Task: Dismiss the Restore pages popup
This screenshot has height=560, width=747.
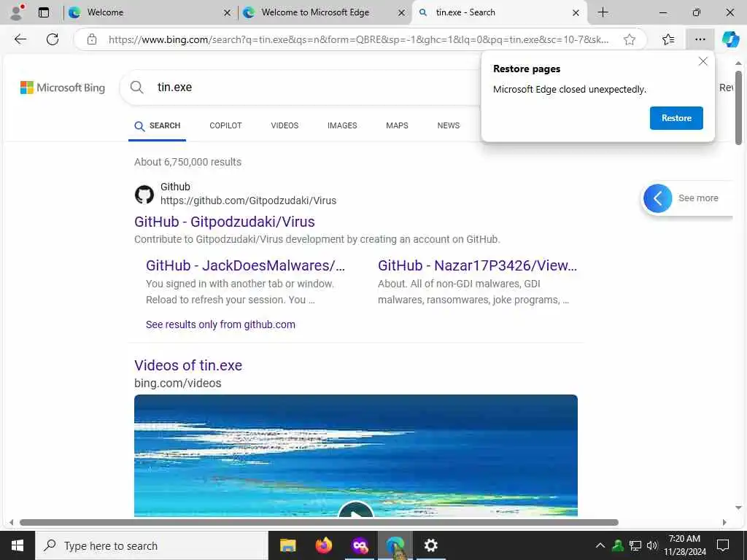Action: click(x=703, y=61)
